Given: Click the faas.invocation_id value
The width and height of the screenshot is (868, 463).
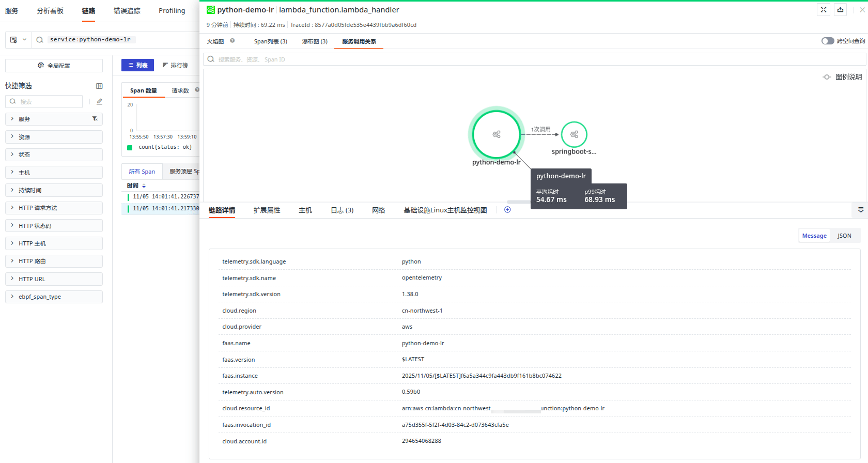Looking at the screenshot, I should (x=455, y=425).
